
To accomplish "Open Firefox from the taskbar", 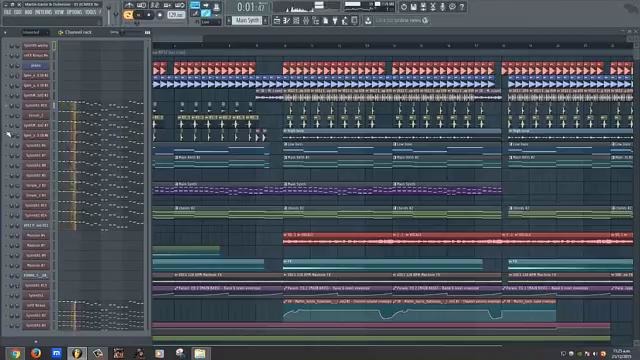I will 36,353.
